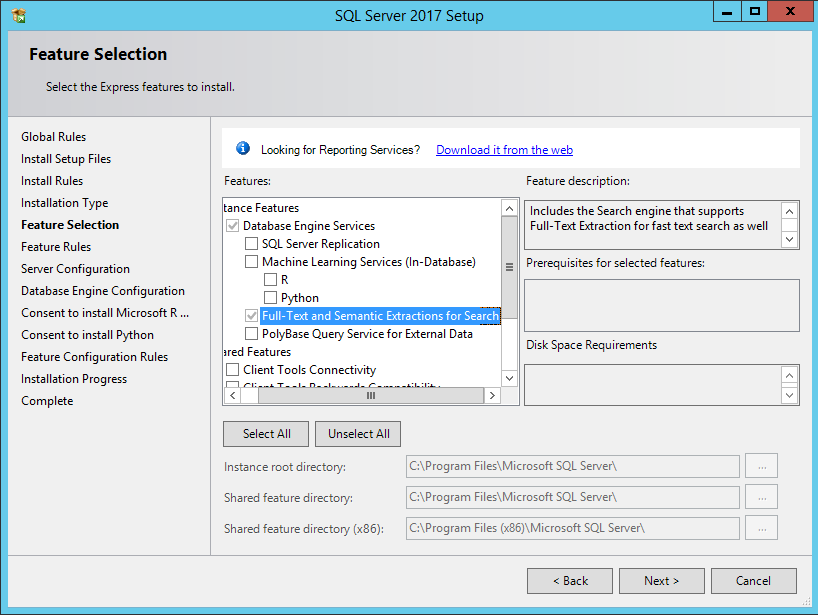Image resolution: width=818 pixels, height=615 pixels.
Task: Click the blue information icon
Action: (x=242, y=149)
